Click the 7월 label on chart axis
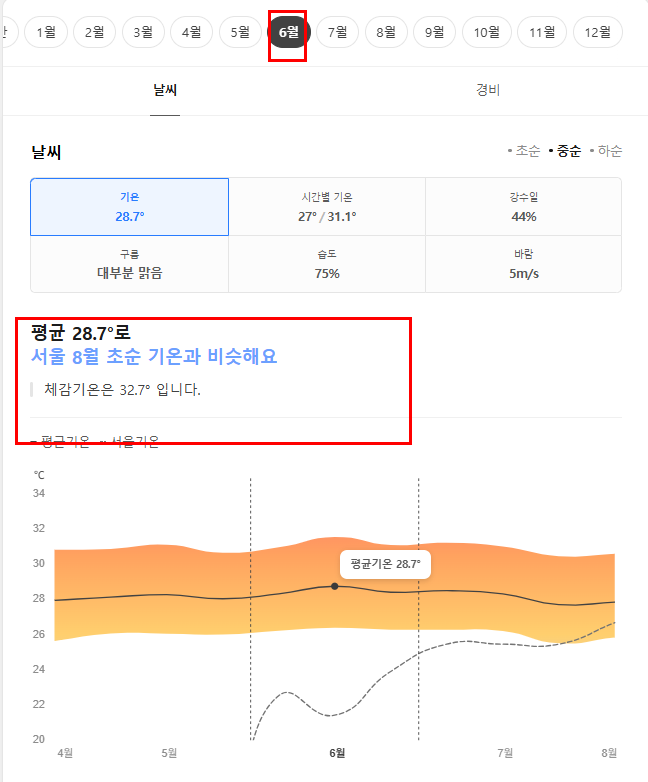Image resolution: width=648 pixels, height=782 pixels. click(x=505, y=753)
